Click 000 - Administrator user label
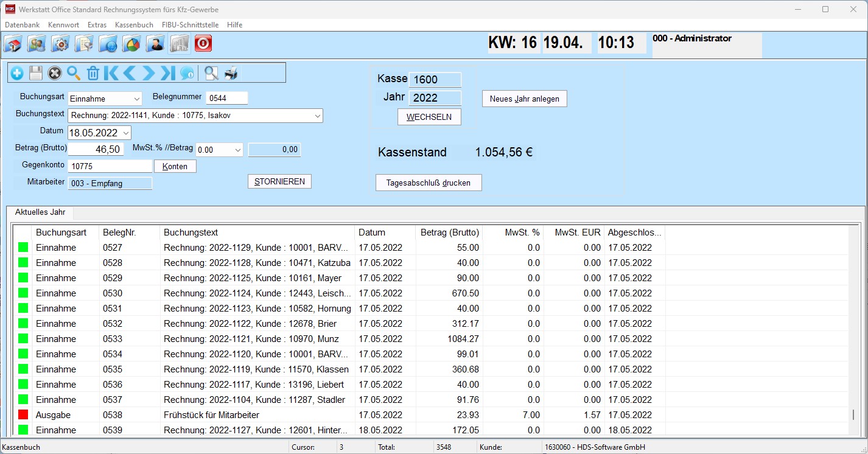Image resolution: width=868 pixels, height=454 pixels. pyautogui.click(x=692, y=38)
